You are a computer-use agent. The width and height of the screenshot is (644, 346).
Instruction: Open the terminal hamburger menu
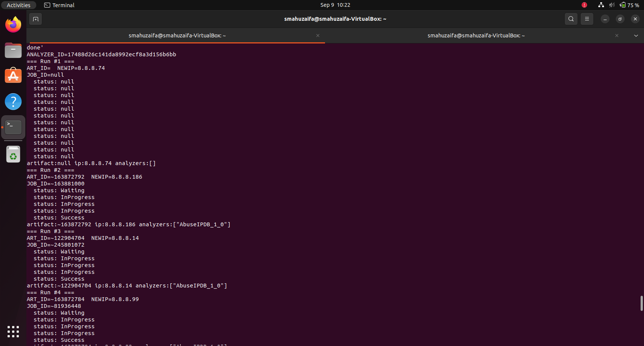coord(587,19)
